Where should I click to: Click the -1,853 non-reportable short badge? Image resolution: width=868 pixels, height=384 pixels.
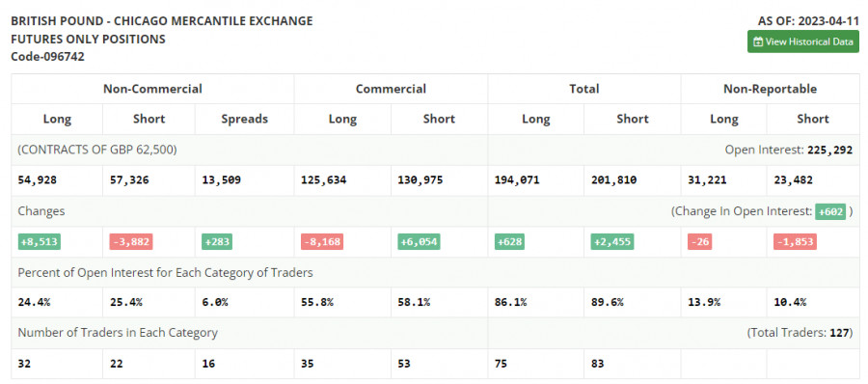795,242
